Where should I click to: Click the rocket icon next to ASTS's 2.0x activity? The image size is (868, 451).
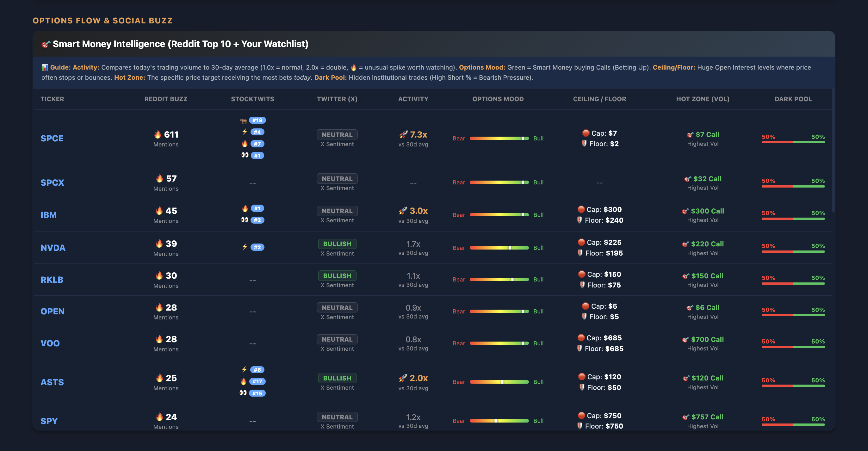403,378
